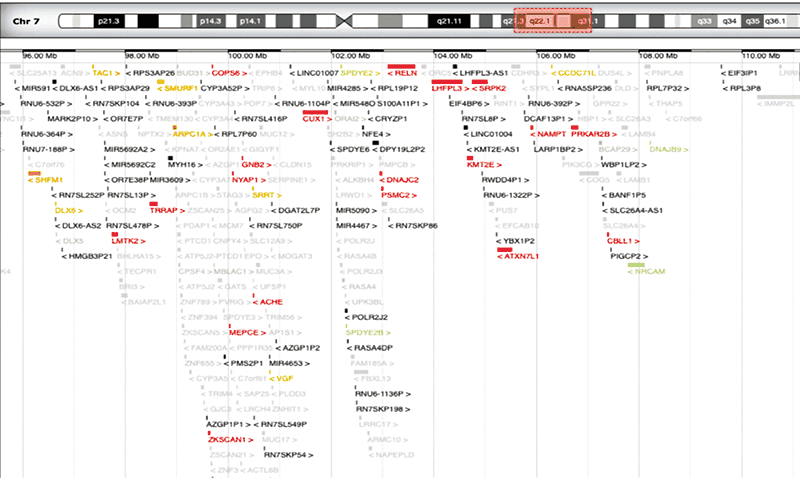Click the Chr 7 chromosome label
This screenshot has width=800, height=478.
[26, 20]
